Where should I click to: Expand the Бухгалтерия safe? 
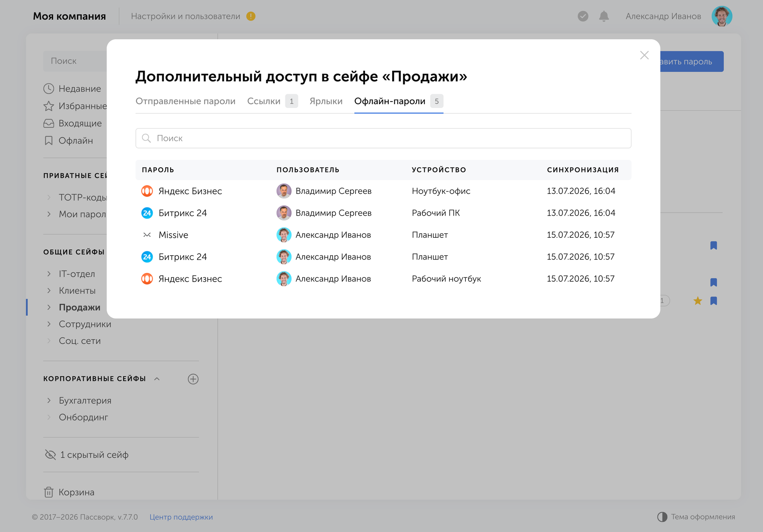tap(49, 400)
